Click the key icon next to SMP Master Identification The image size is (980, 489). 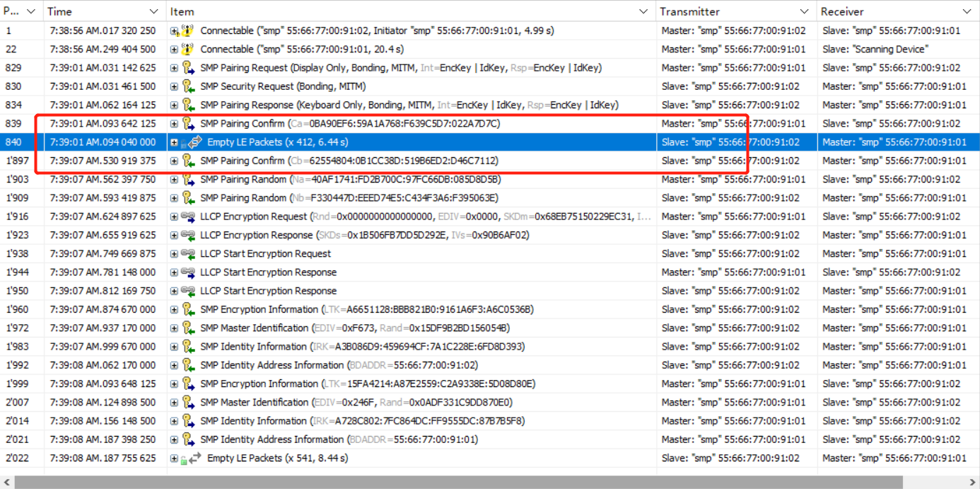click(185, 328)
